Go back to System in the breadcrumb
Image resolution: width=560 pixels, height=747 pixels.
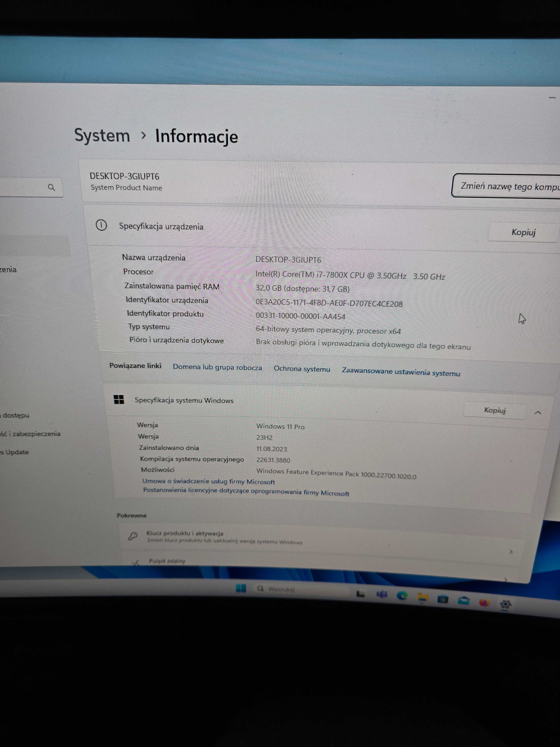pyautogui.click(x=102, y=135)
